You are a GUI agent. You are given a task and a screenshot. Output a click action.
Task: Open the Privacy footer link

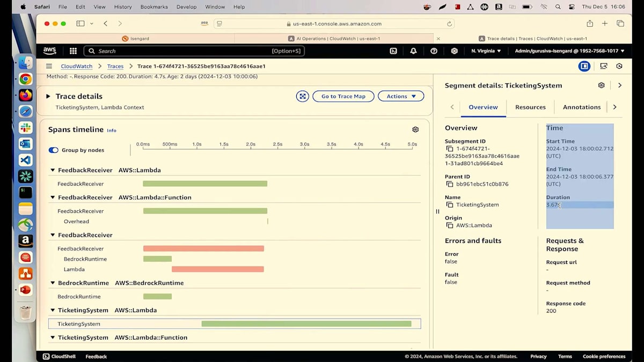pyautogui.click(x=538, y=356)
